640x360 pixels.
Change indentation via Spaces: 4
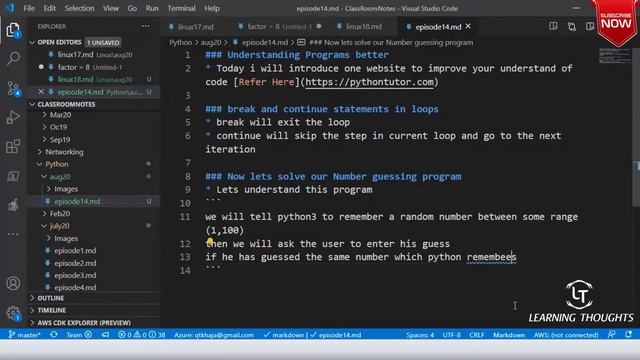[420, 335]
